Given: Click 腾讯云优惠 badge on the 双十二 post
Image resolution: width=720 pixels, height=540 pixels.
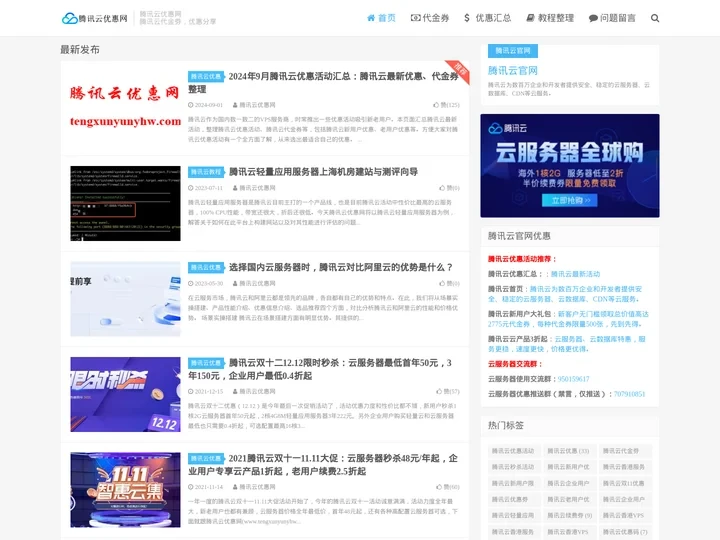Looking at the screenshot, I should (x=206, y=363).
